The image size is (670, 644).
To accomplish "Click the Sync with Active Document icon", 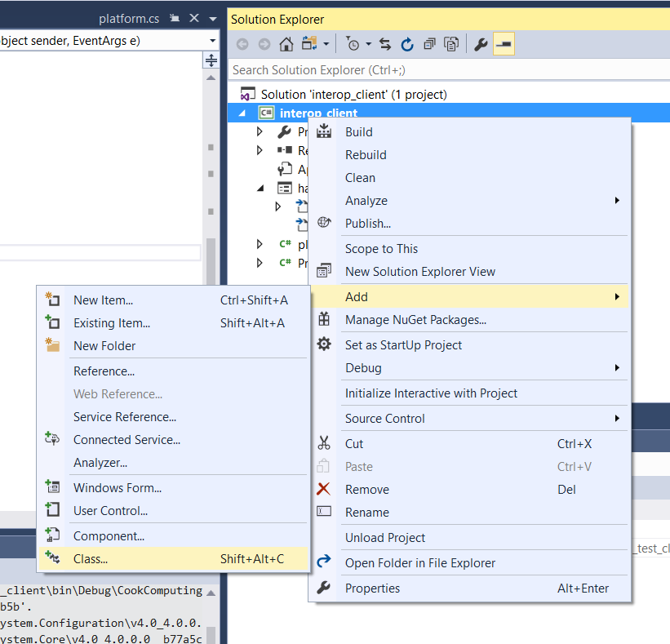I will tap(385, 44).
